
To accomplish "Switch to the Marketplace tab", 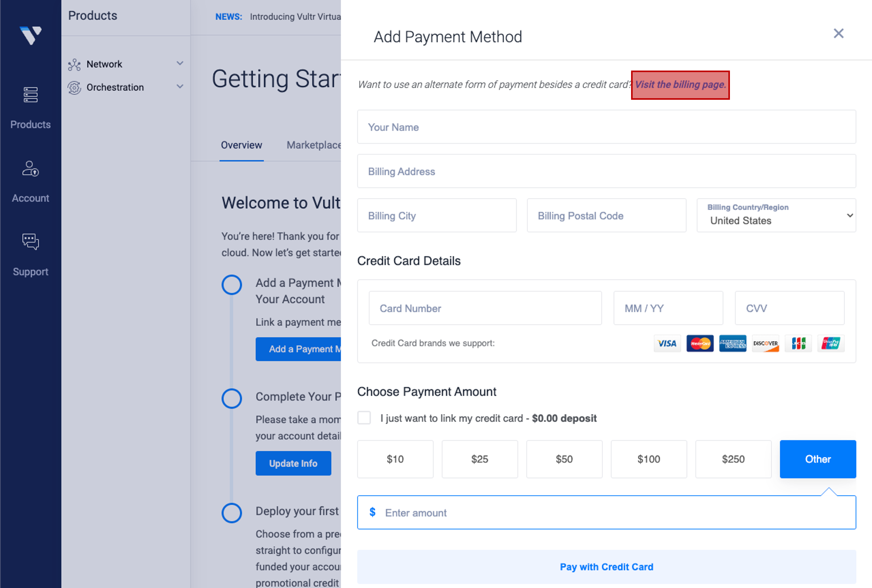I will tap(314, 145).
